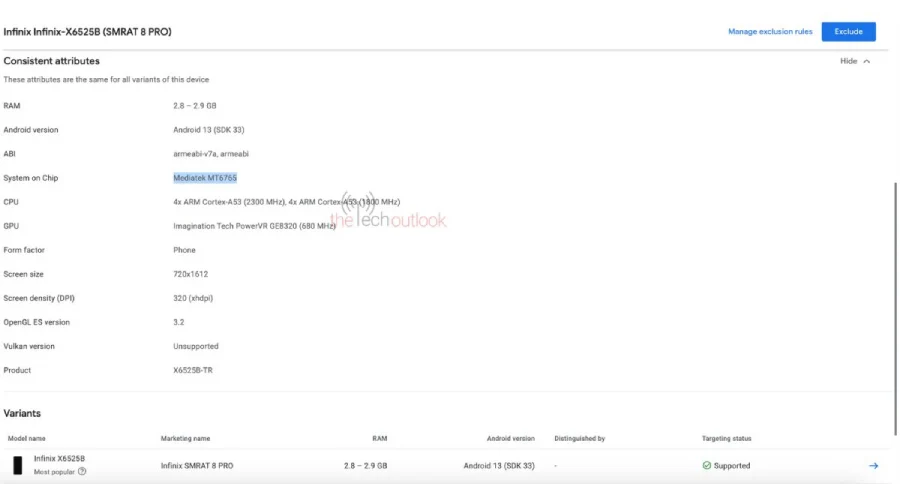Click the System on Chip label
Image resolution: width=900 pixels, height=484 pixels.
tap(30, 178)
